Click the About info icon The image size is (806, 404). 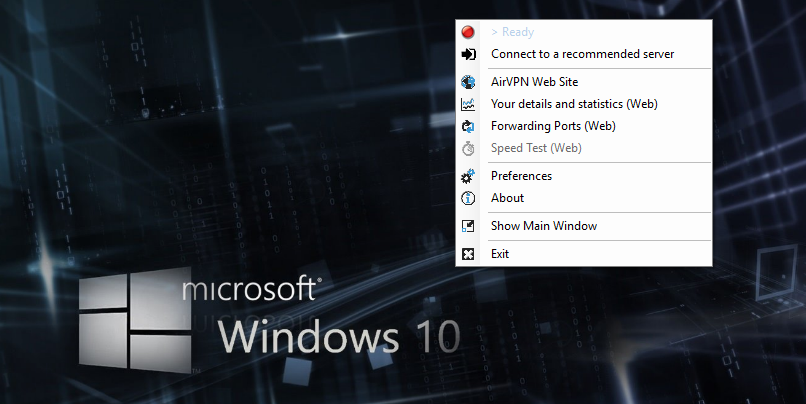point(468,198)
